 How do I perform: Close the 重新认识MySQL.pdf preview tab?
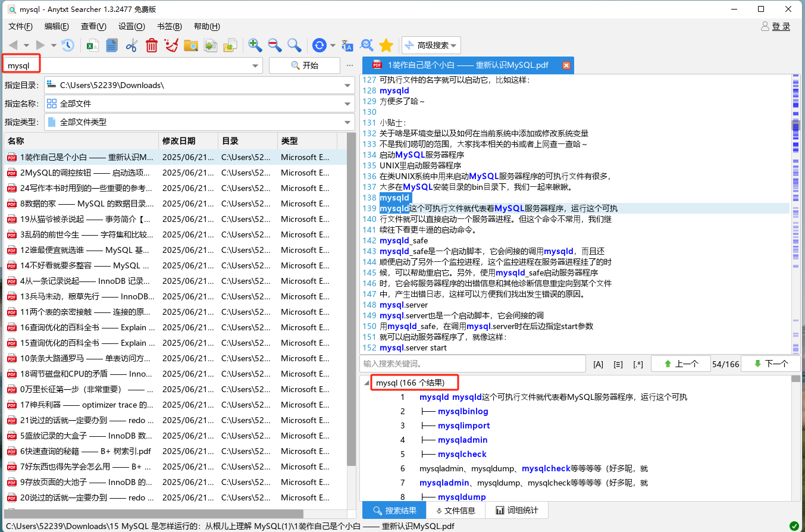point(566,65)
